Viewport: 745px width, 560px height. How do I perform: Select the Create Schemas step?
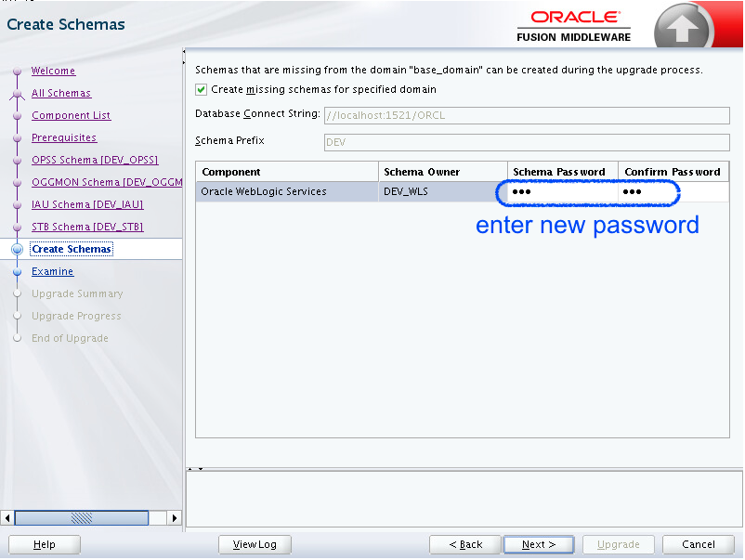(x=72, y=249)
